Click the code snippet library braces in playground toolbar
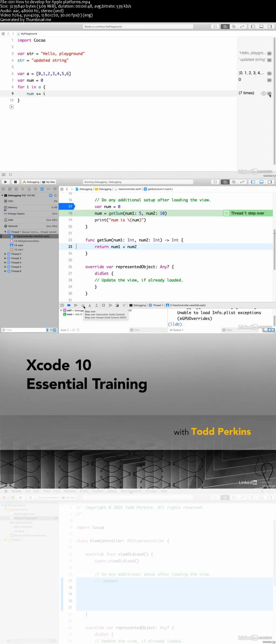276x644 pixels. 215,26
